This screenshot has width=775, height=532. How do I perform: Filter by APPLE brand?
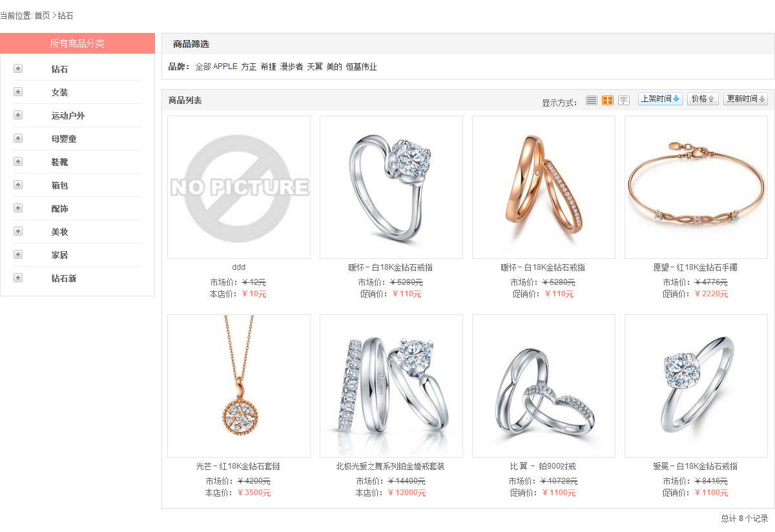[225, 66]
